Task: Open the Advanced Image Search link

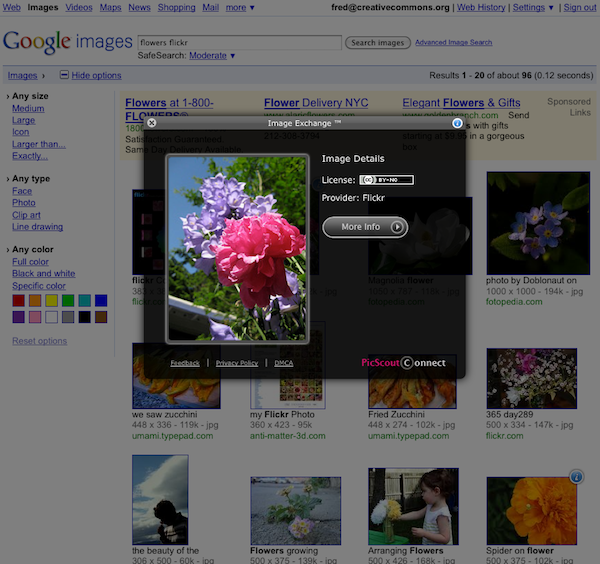Action: click(x=453, y=43)
